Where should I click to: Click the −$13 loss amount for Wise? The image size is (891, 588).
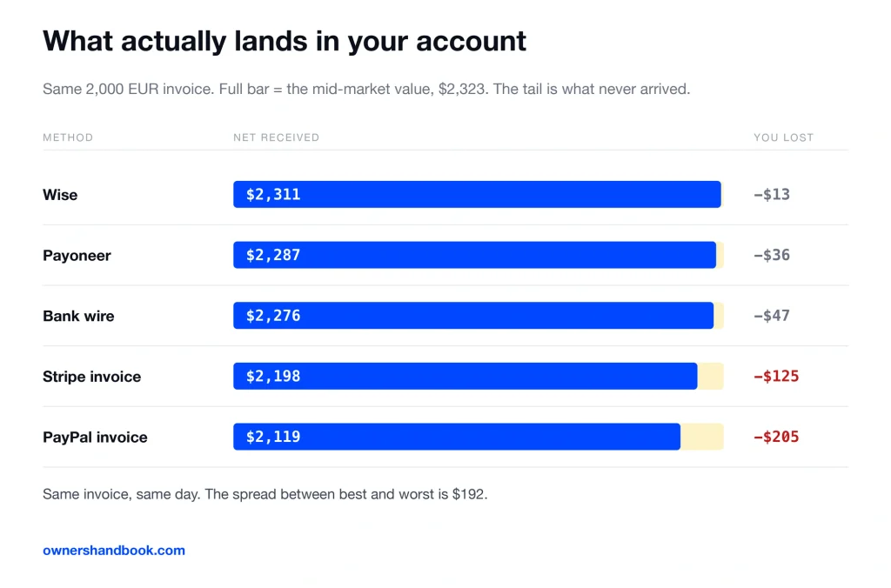click(772, 194)
